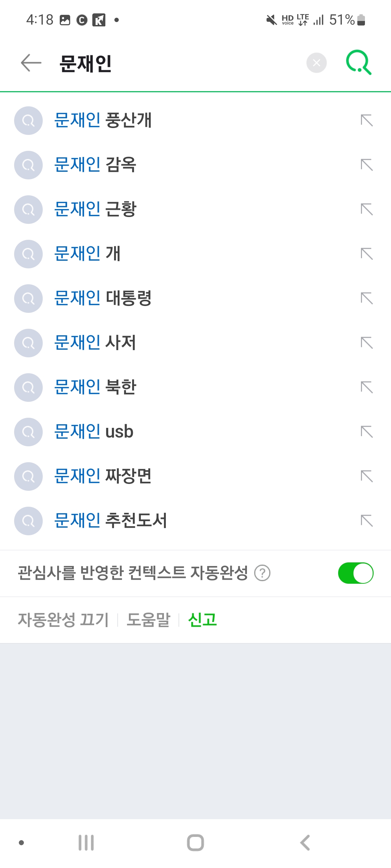Choose the '문재인 추천도서' suggestion
Image resolution: width=391 pixels, height=868 pixels.
point(110,521)
